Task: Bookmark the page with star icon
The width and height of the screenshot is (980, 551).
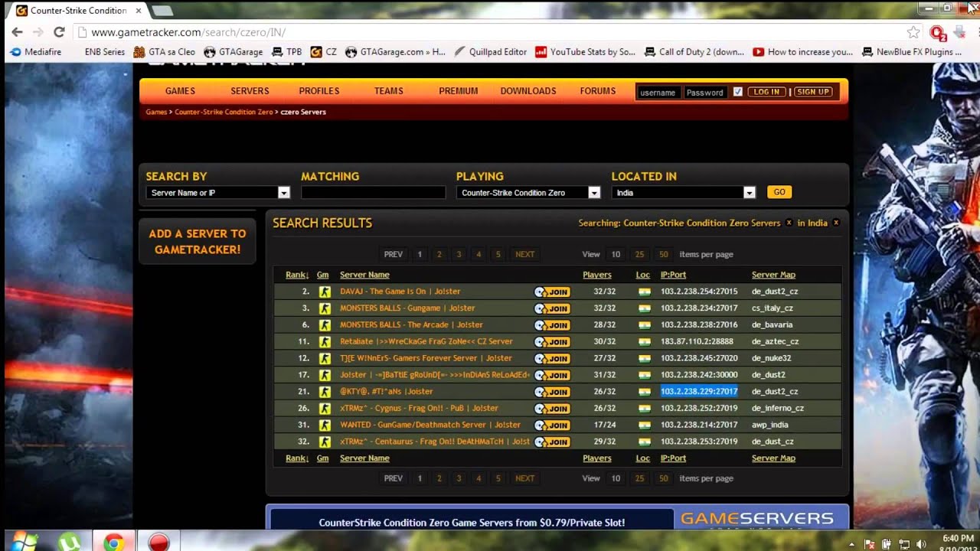Action: click(x=913, y=32)
